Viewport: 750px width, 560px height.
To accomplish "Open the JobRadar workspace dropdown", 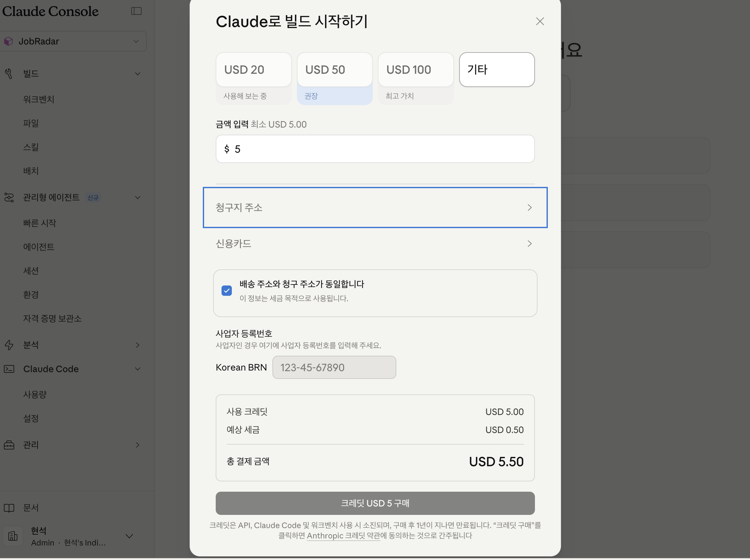I will (73, 41).
